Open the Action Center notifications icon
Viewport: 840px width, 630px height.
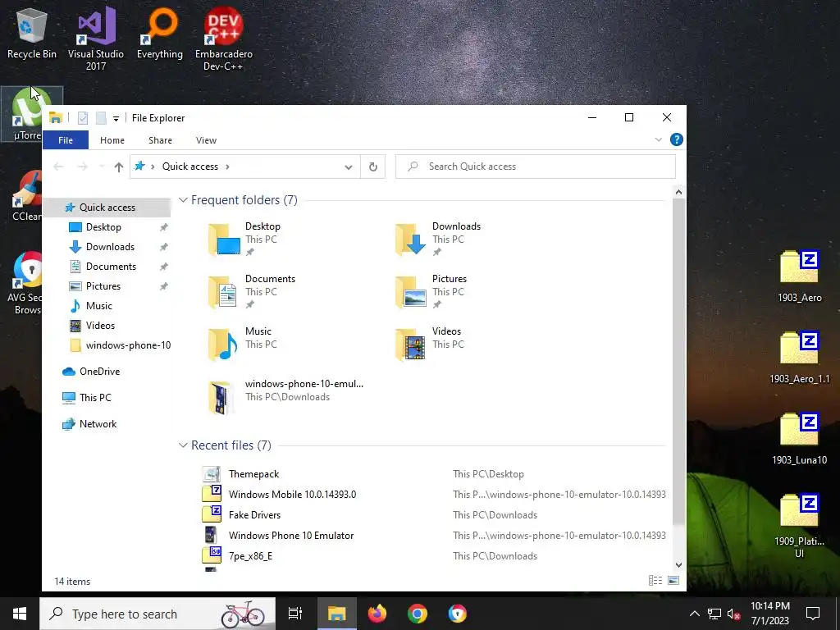(x=813, y=614)
